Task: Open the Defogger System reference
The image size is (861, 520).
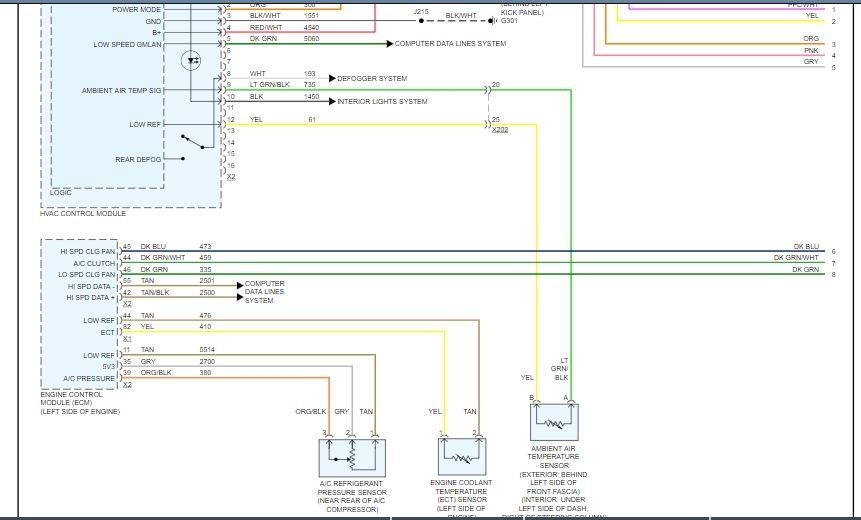Action: tap(372, 77)
